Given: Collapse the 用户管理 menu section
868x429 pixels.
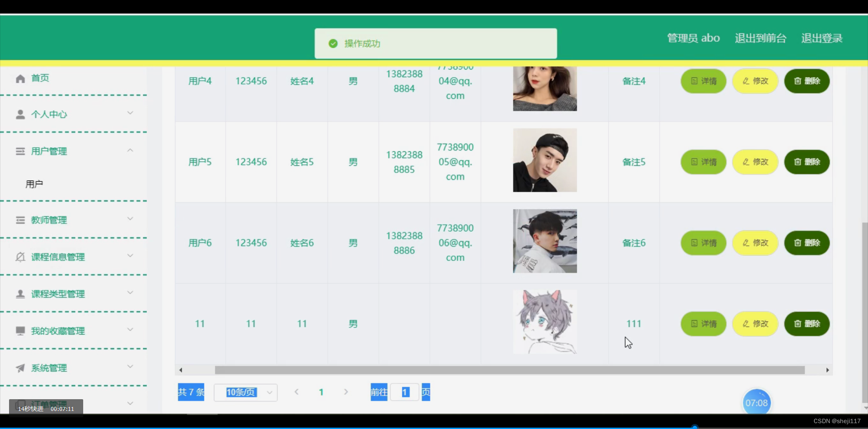Looking at the screenshot, I should click(x=130, y=149).
